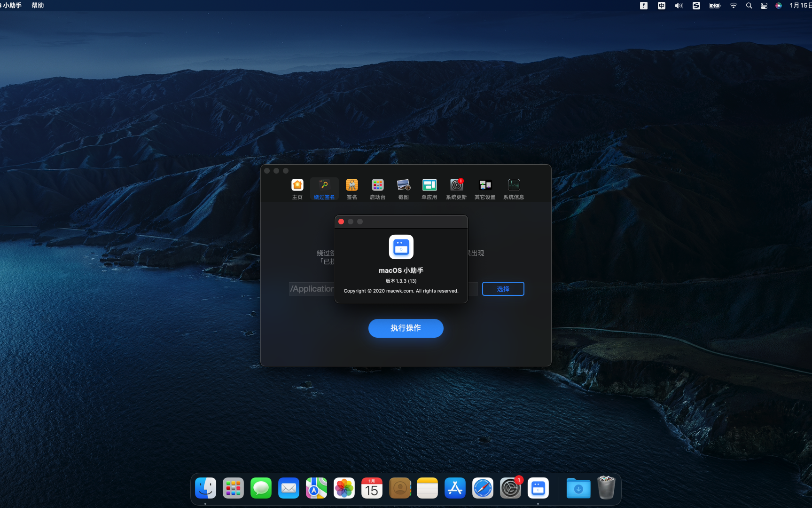
Task: Open System Preferences from the Dock
Action: [x=510, y=489]
